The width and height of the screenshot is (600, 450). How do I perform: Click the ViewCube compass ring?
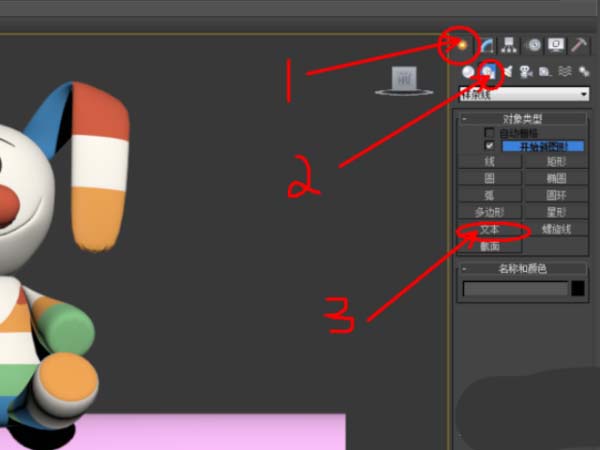click(x=404, y=92)
